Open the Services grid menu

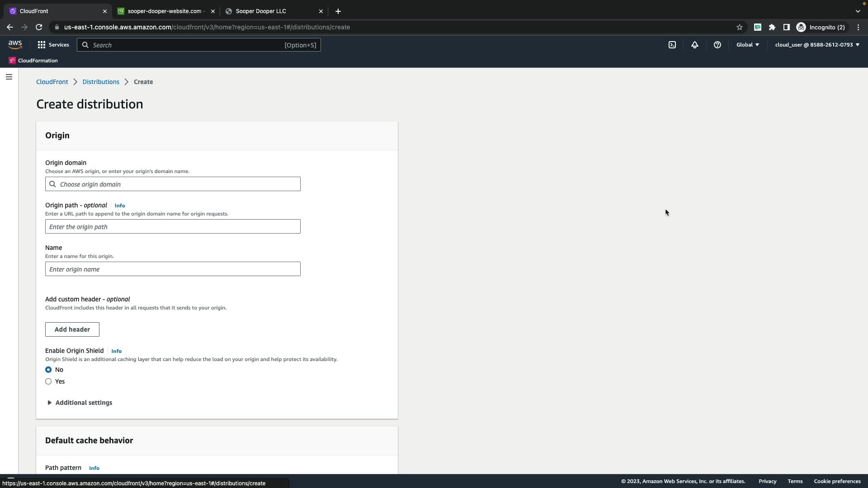[x=53, y=45]
